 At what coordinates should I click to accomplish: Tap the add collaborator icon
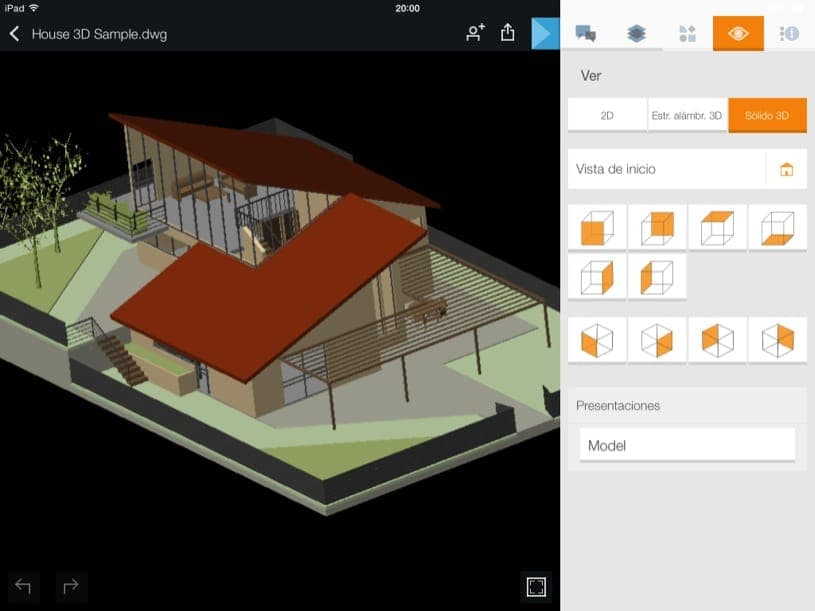pyautogui.click(x=475, y=33)
